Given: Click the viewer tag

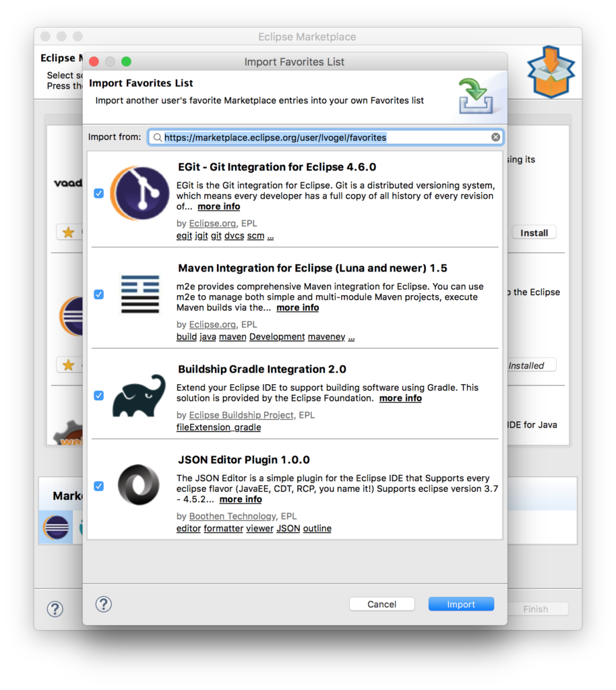Looking at the screenshot, I should 259,528.
